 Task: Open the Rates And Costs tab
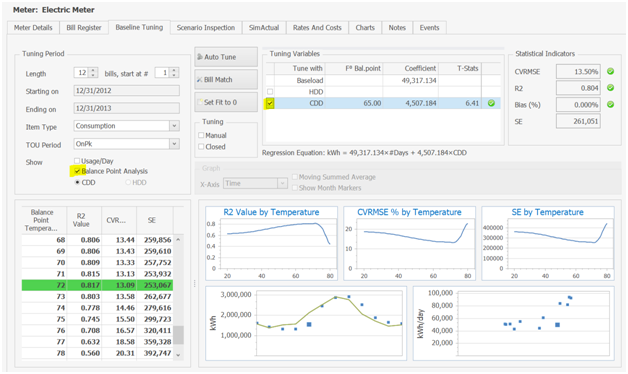(x=317, y=28)
